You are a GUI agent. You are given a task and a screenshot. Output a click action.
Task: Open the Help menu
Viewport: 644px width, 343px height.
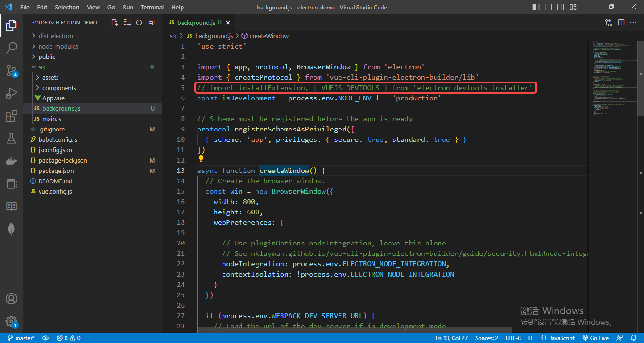coord(178,7)
